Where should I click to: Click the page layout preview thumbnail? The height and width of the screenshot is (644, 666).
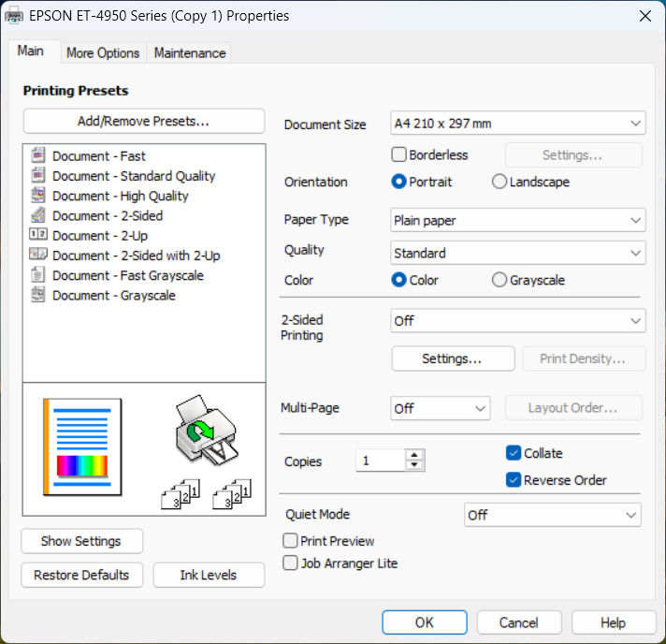coord(82,447)
